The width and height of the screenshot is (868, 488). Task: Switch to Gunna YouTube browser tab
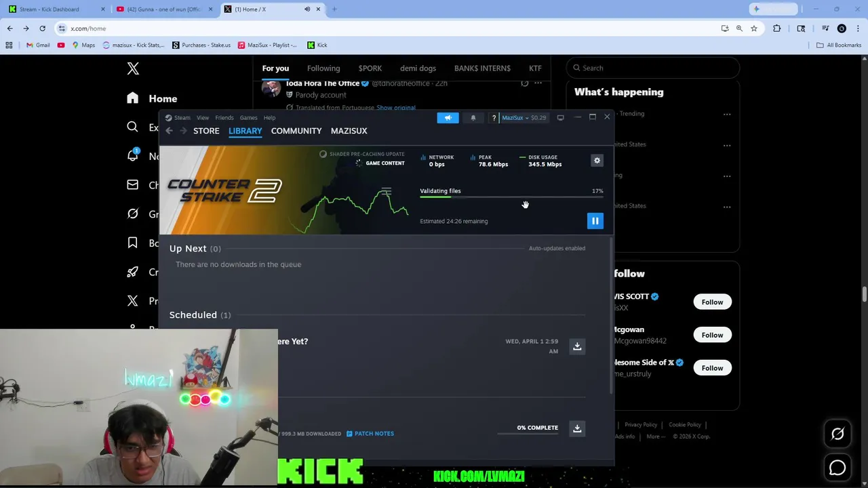coord(163,9)
